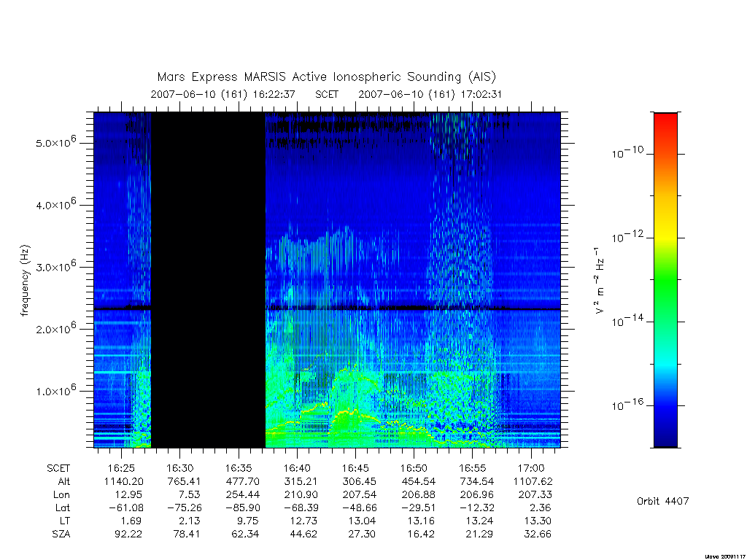Image resolution: width=747 pixels, height=560 pixels.
Task: Click the chart title mentioning MARSIS Active Ionospheric Sounding
Action: coord(326,77)
